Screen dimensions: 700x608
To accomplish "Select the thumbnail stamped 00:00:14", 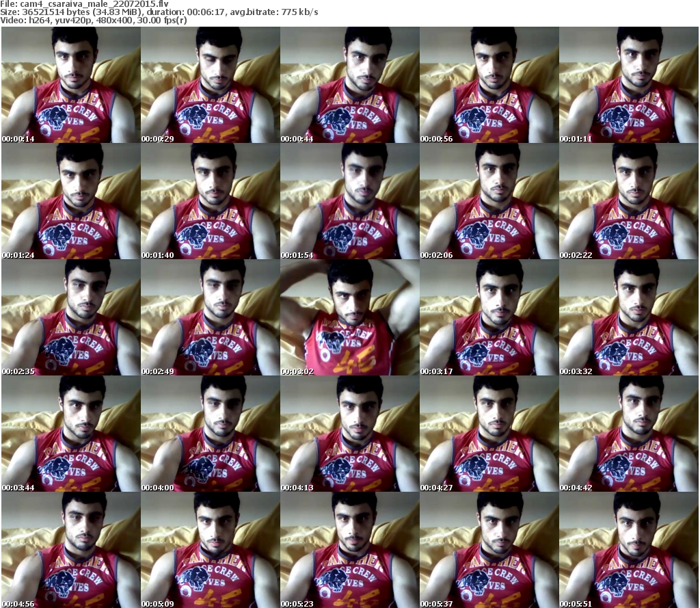I will (x=70, y=85).
